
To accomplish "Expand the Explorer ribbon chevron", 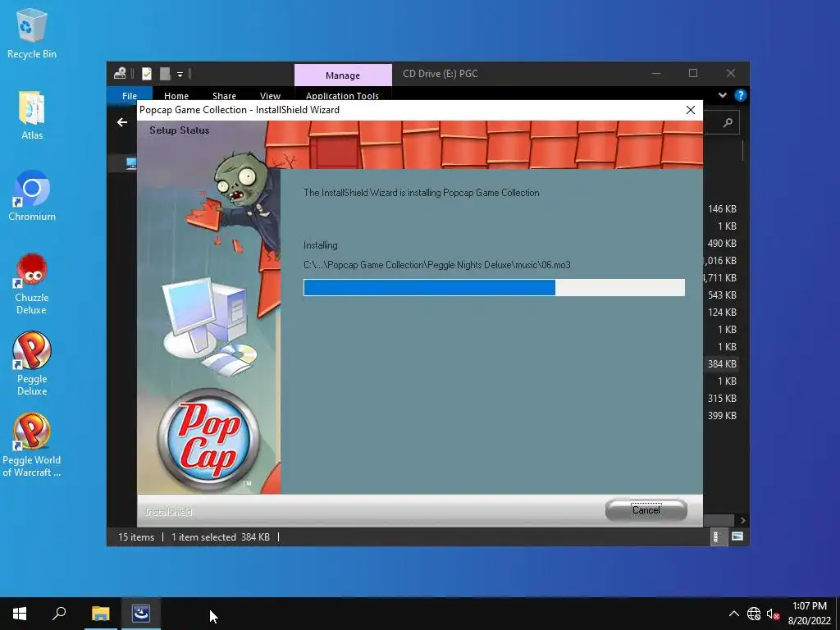I will tap(723, 95).
